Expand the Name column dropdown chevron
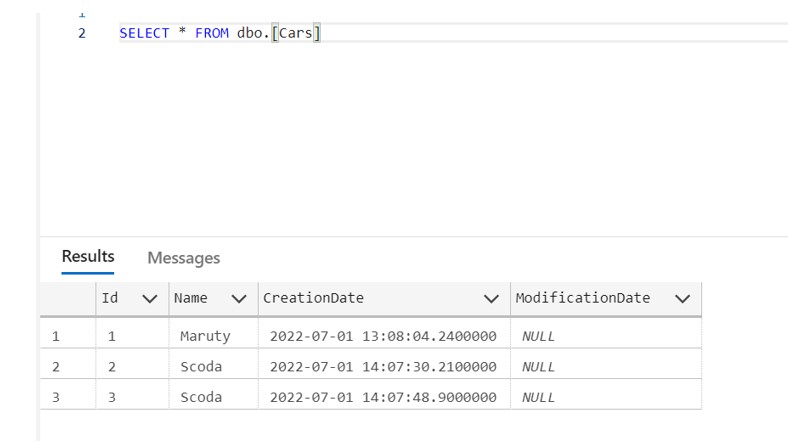Viewport: 788px width, 443px height. pos(238,299)
